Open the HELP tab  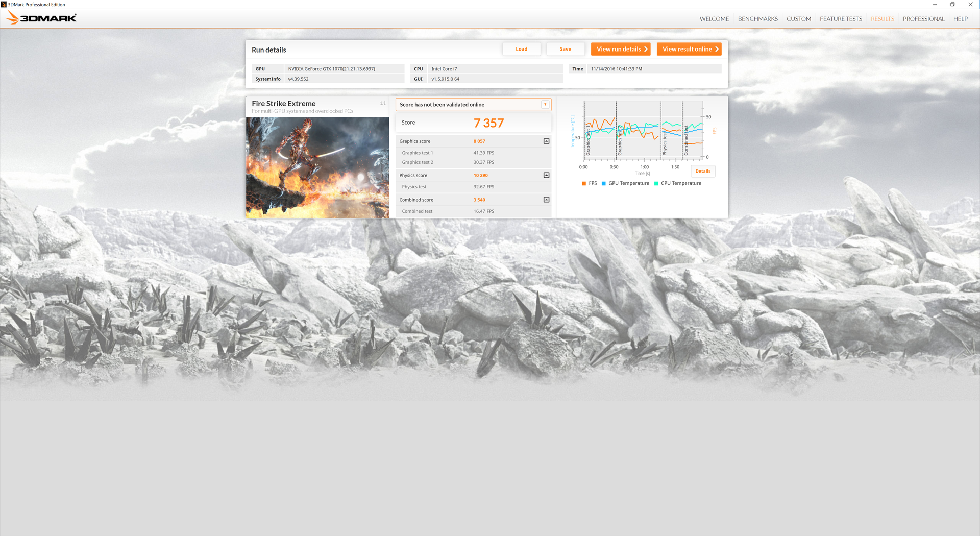pyautogui.click(x=960, y=19)
